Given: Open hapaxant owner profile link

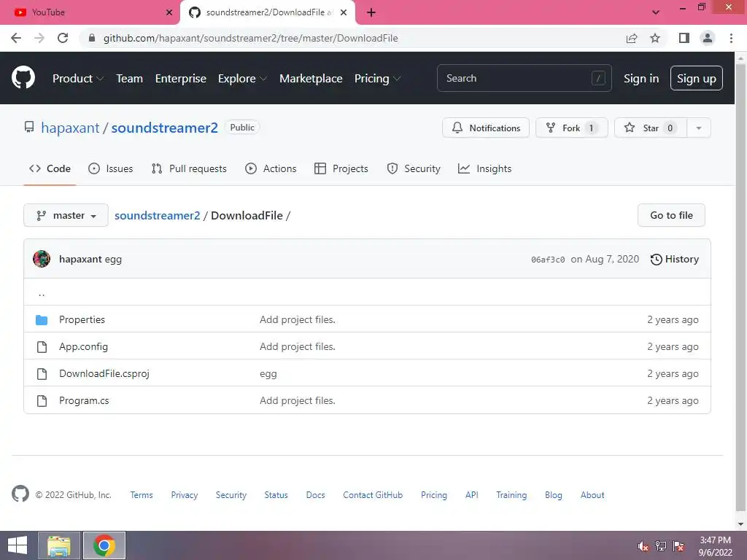Looking at the screenshot, I should 70,128.
